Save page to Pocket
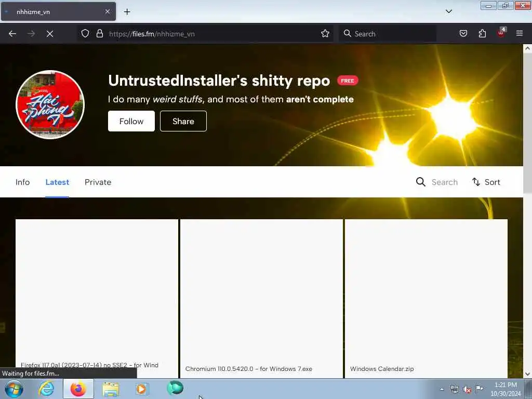This screenshot has height=399, width=532. 463,33
